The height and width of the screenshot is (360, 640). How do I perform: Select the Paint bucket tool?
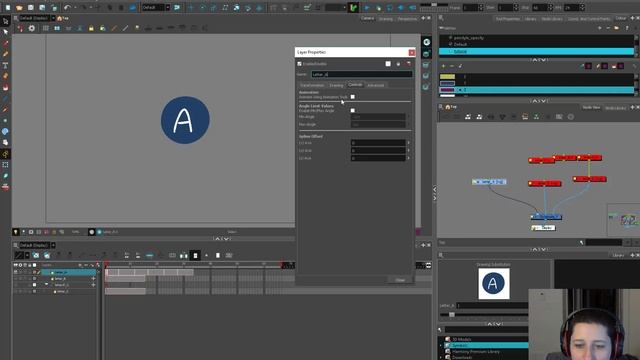click(5, 87)
